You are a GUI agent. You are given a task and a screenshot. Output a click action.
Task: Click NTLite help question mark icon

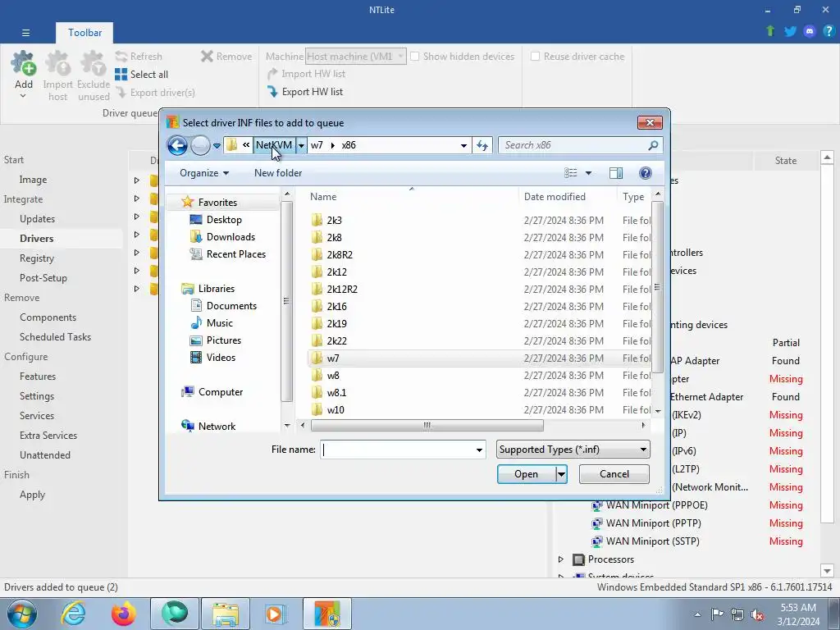click(x=829, y=31)
